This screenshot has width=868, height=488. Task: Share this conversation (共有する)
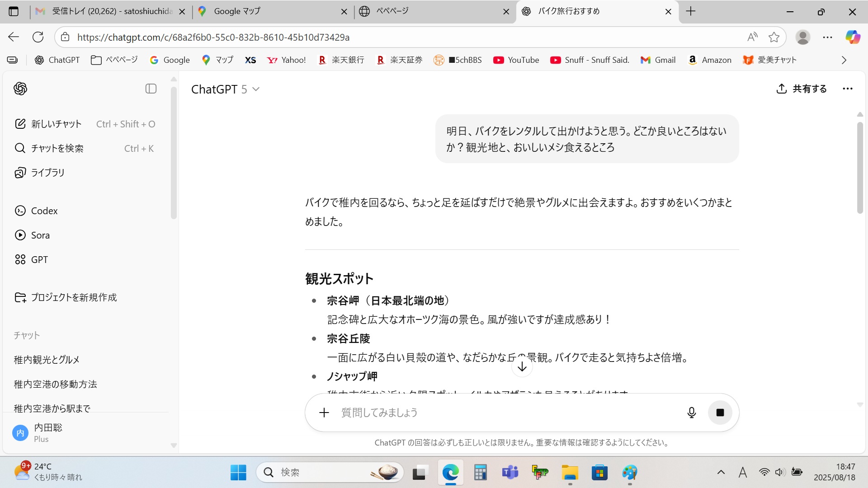click(x=801, y=89)
